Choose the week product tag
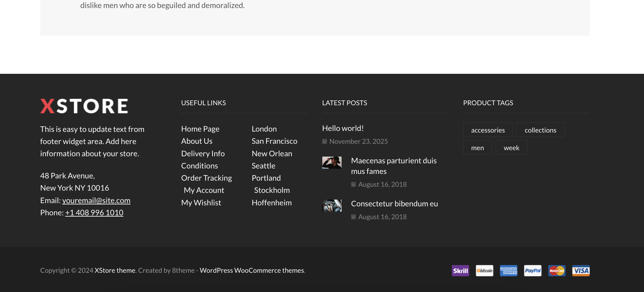644x292 pixels. point(511,148)
